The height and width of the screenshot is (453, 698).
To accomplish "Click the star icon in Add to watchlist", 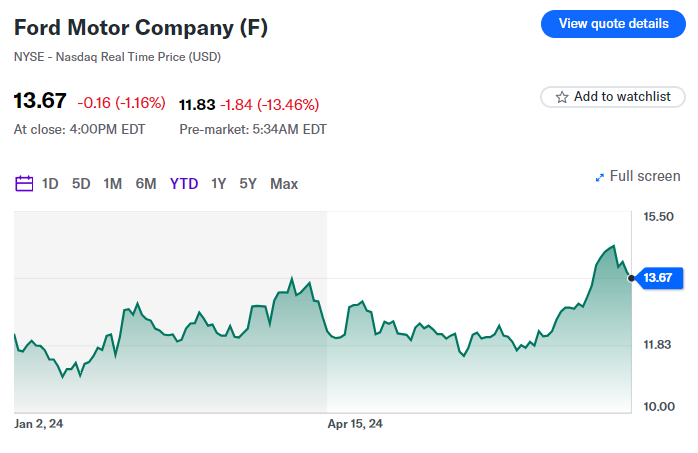I will (562, 97).
